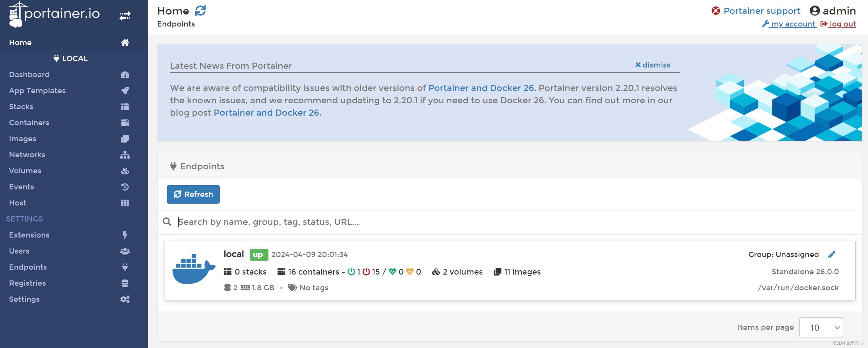Click the Endpoints plug icon in sidebar
This screenshot has width=868, height=348.
[x=125, y=267]
